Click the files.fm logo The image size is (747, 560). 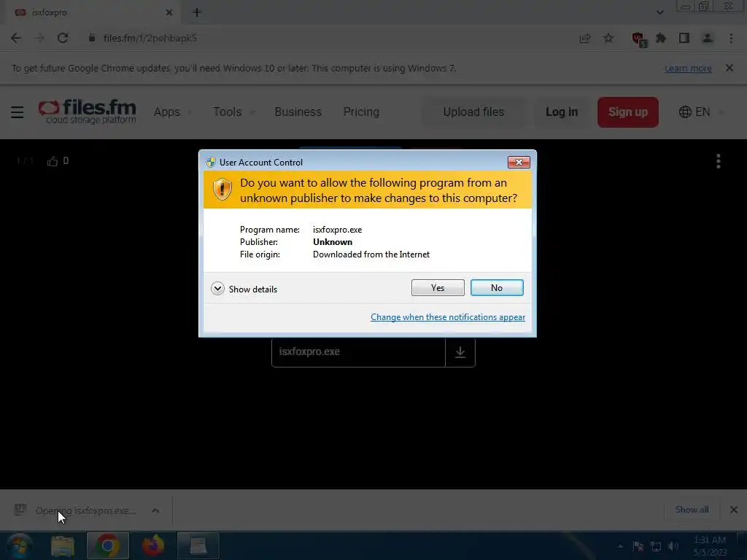point(88,112)
